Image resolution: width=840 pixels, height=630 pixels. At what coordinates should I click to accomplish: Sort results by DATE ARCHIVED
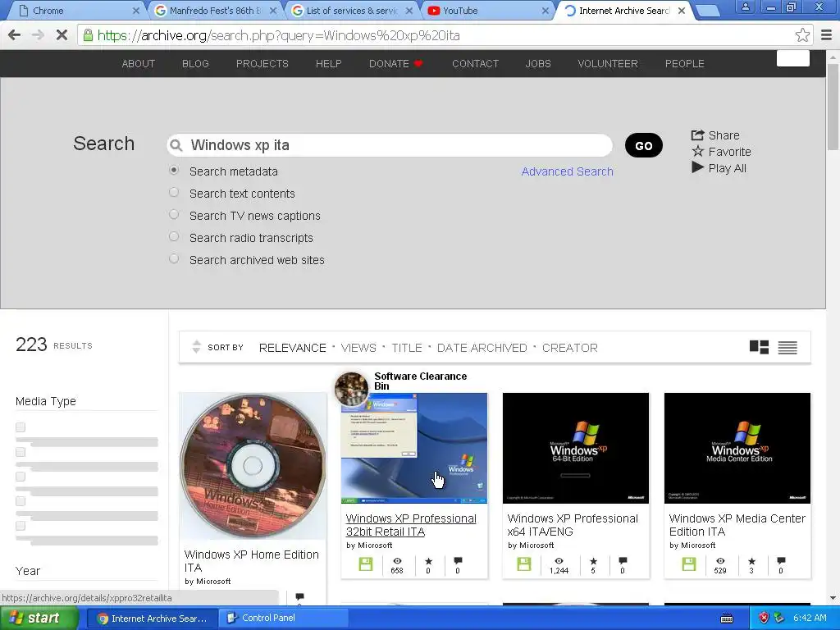click(482, 348)
